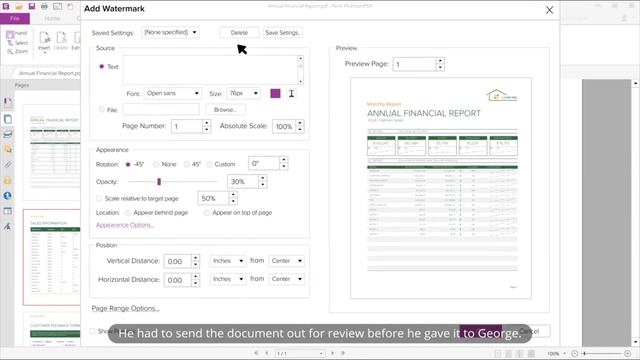Click the Save disk icon in quick access bar
The height and width of the screenshot is (360, 640).
point(31,6)
